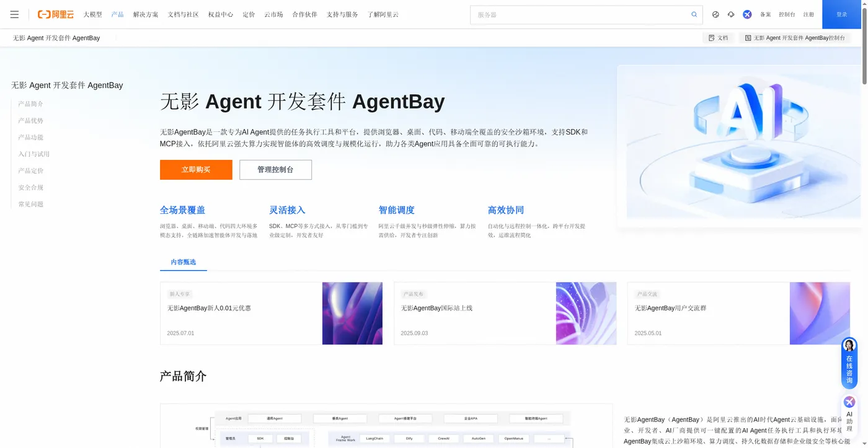Open the 大模型 menu

(x=93, y=14)
